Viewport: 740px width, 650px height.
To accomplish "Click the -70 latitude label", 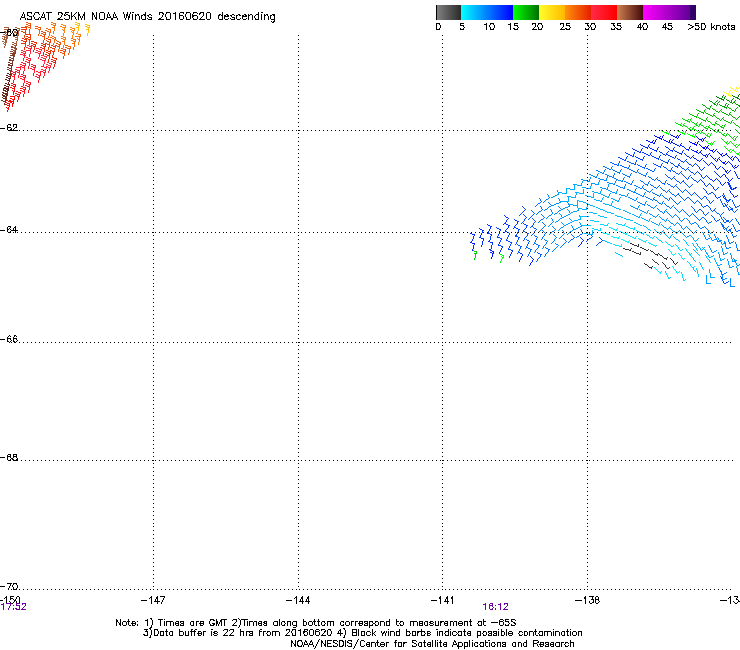I will (x=9, y=586).
